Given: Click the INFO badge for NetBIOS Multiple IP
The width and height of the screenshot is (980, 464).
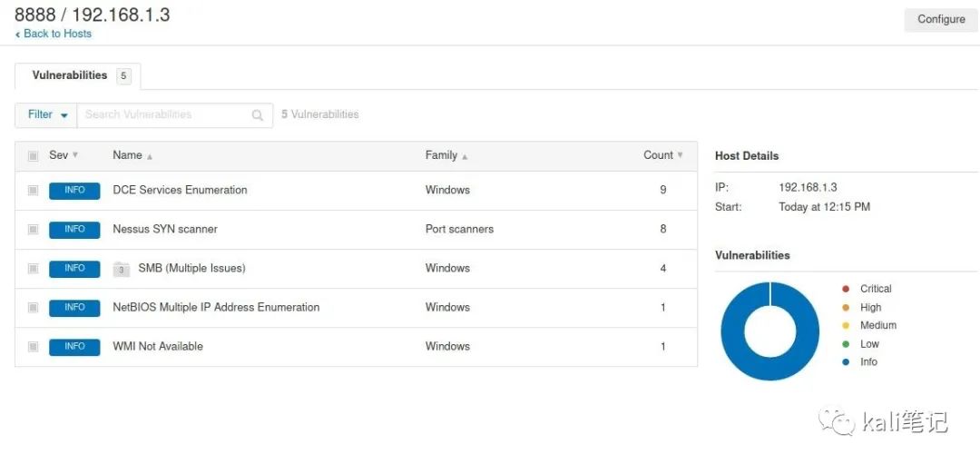Looking at the screenshot, I should coord(74,308).
